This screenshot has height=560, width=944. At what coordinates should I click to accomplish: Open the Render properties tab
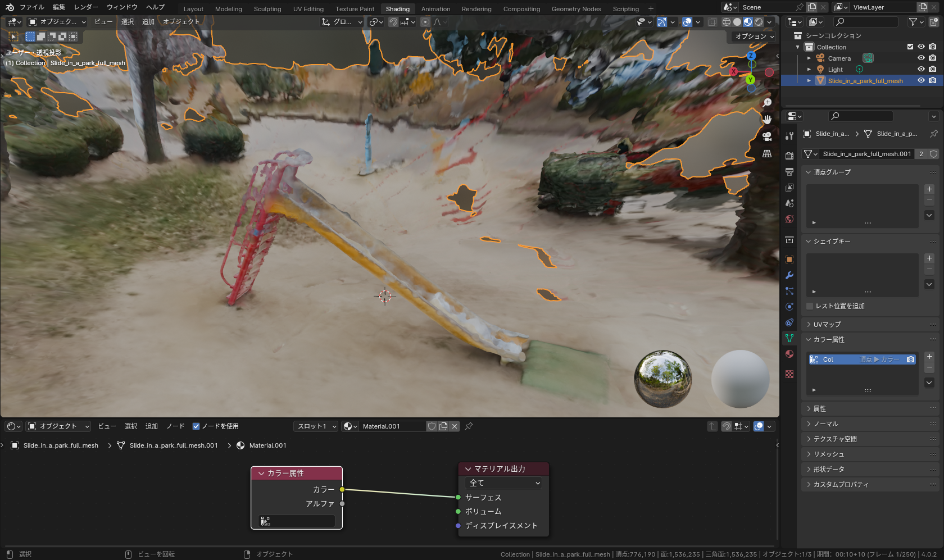click(x=789, y=156)
